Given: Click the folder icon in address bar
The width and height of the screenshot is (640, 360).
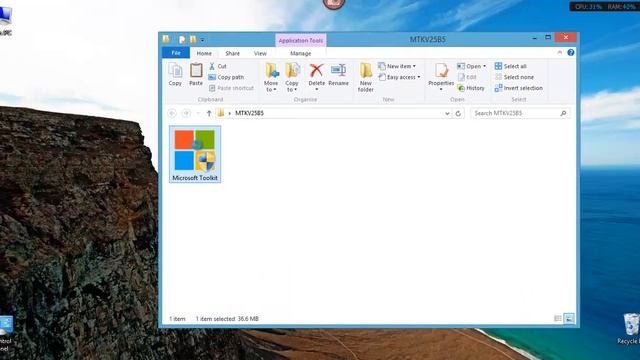Looking at the screenshot, I should 221,113.
